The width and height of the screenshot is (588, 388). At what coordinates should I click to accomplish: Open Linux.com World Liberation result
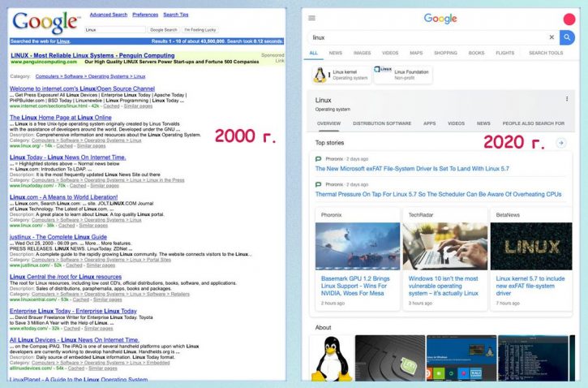[63, 197]
